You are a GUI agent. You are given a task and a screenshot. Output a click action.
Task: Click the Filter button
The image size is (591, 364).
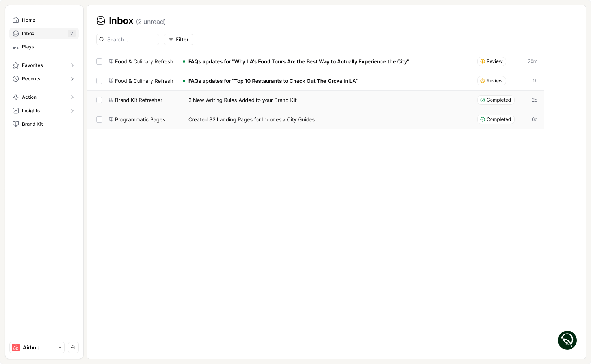[178, 39]
